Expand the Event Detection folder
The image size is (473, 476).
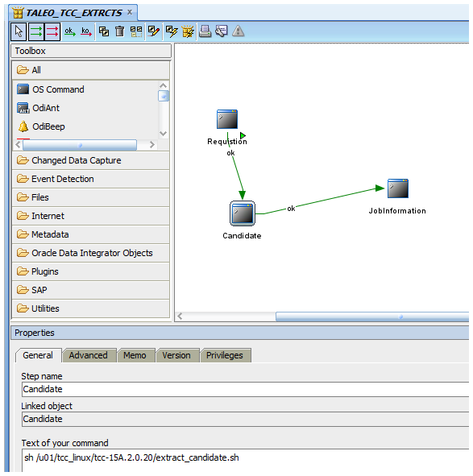(90, 179)
